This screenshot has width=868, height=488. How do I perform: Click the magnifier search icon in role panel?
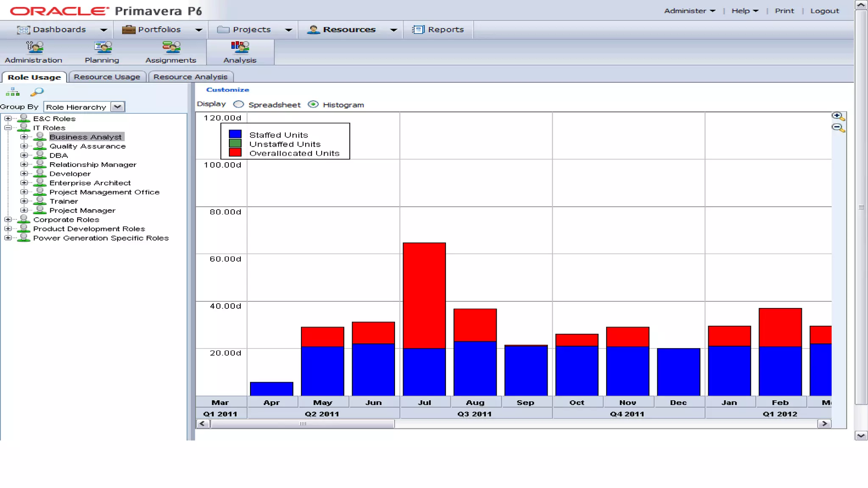click(37, 91)
